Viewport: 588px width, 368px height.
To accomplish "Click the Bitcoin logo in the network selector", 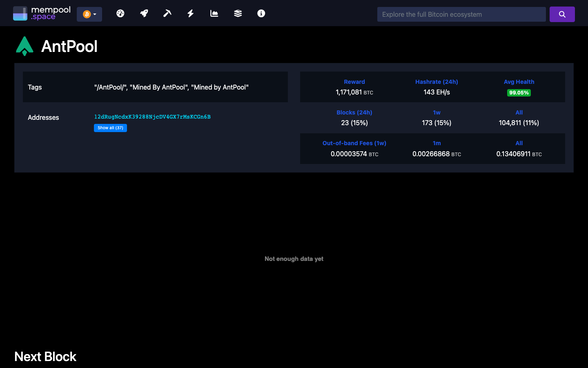I will [86, 14].
